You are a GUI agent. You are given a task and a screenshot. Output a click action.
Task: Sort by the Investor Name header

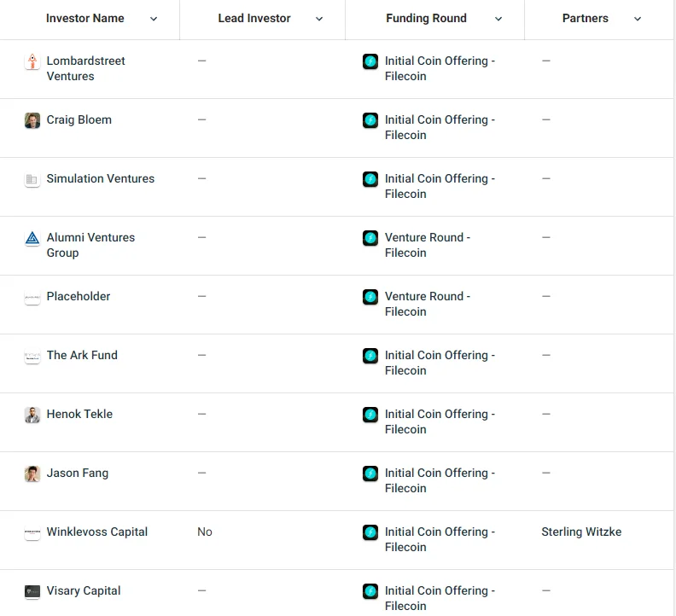click(x=85, y=18)
